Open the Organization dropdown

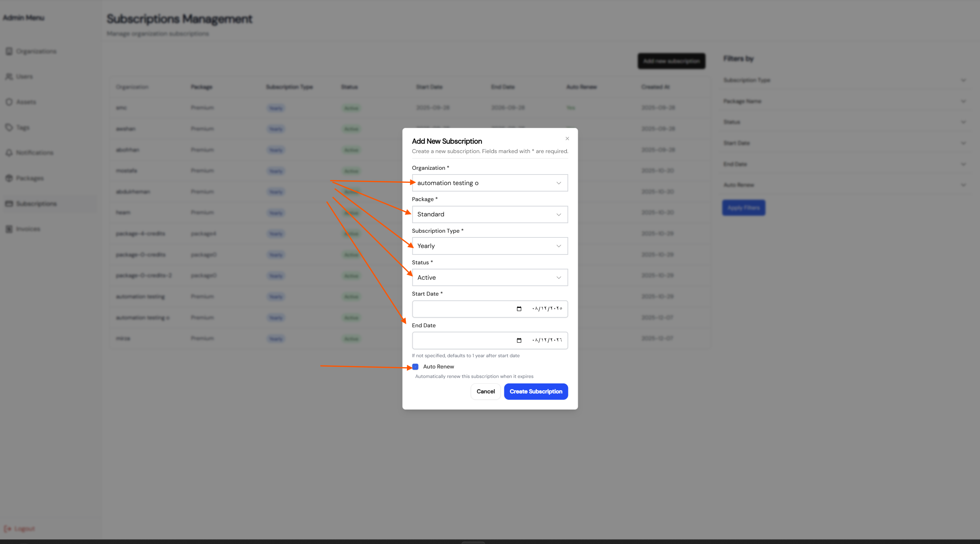pos(490,183)
